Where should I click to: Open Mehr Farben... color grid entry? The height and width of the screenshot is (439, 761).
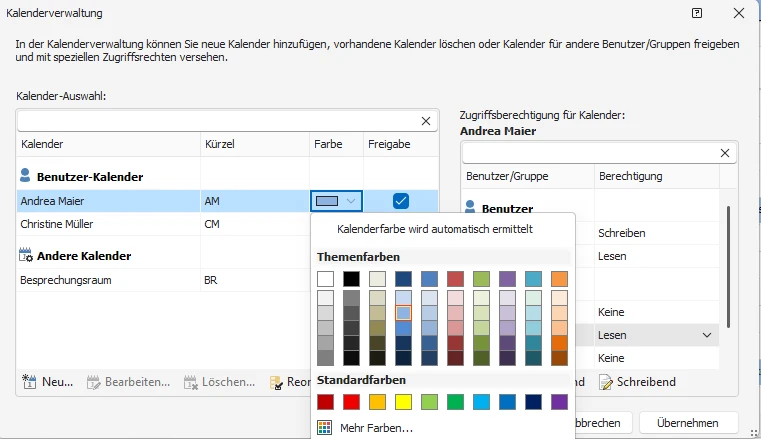point(364,428)
